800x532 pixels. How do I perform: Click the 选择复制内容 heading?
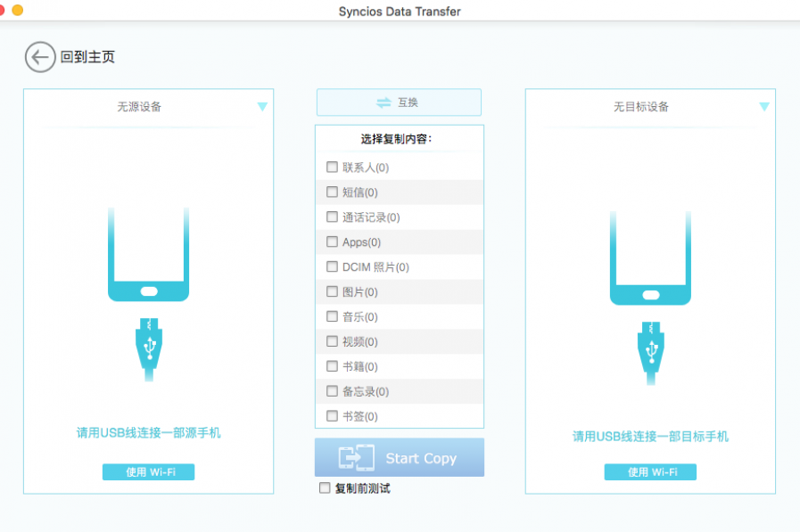coord(396,139)
